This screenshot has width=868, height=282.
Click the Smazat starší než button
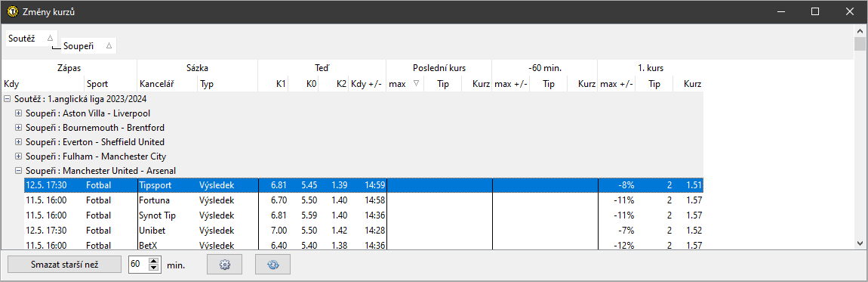pyautogui.click(x=64, y=265)
